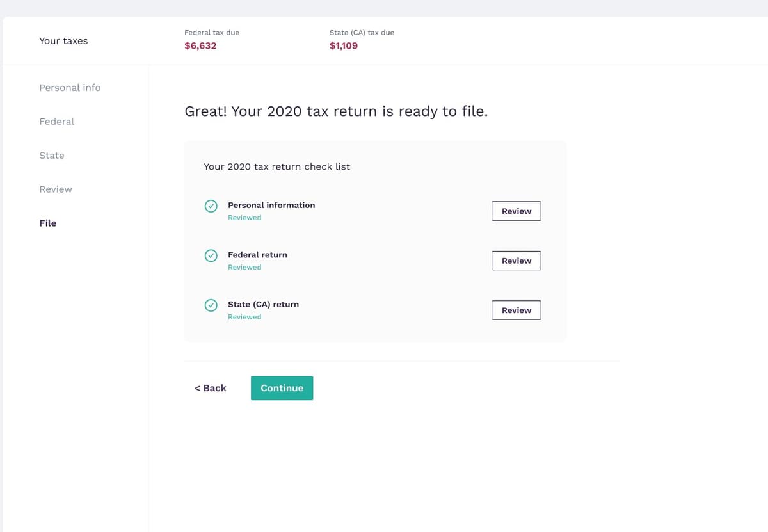Open the Federal section from the sidebar
This screenshot has width=768, height=532.
tap(56, 122)
